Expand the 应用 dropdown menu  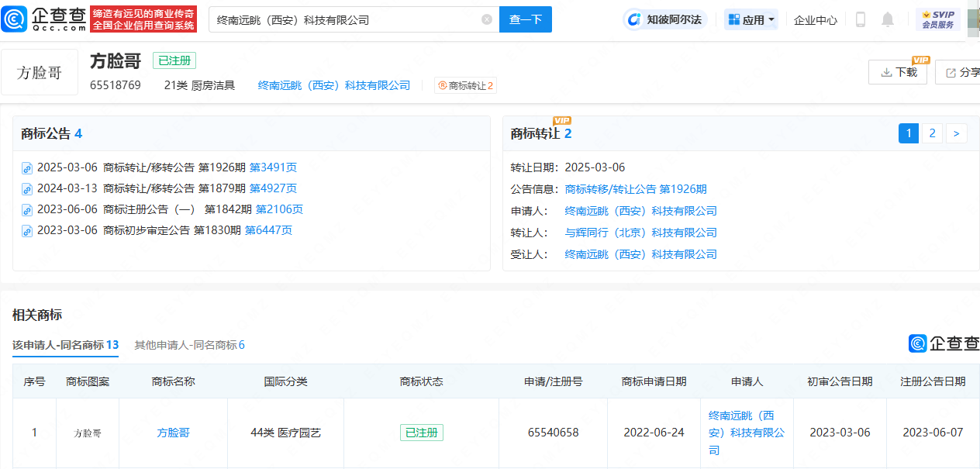[751, 19]
